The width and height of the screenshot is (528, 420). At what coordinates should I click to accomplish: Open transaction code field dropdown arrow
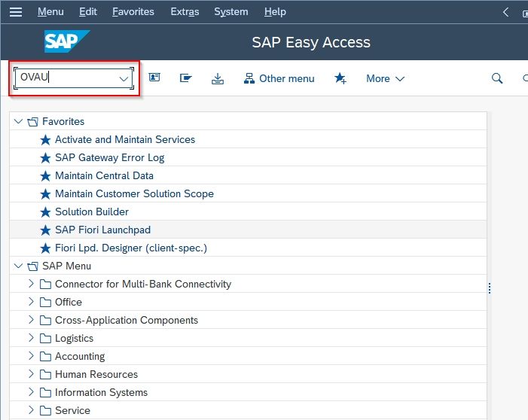coord(124,79)
